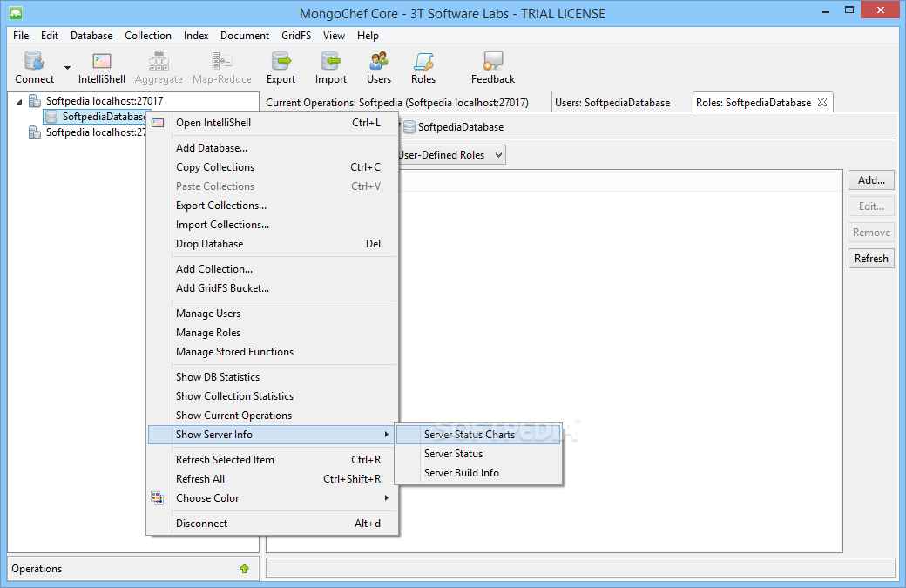Click the Refresh button

[x=871, y=258]
